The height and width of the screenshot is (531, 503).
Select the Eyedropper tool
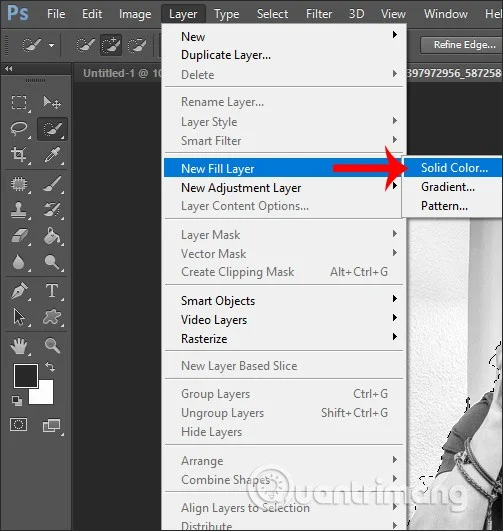(x=52, y=154)
